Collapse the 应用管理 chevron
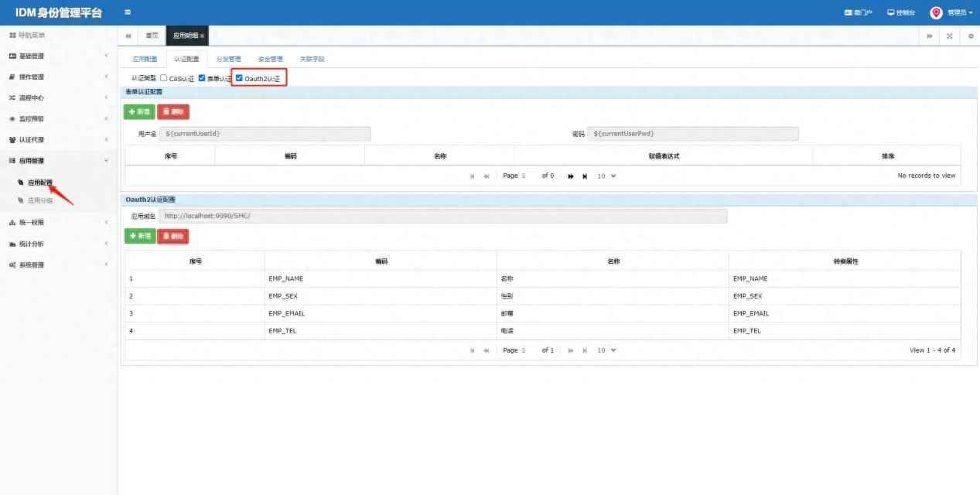 106,161
